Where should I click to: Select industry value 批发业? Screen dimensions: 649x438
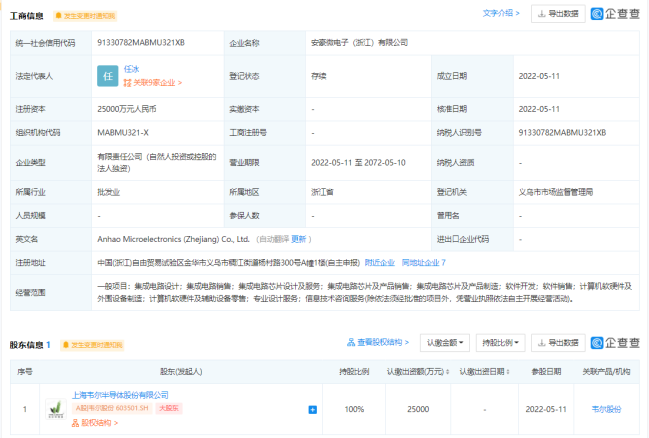pyautogui.click(x=108, y=192)
